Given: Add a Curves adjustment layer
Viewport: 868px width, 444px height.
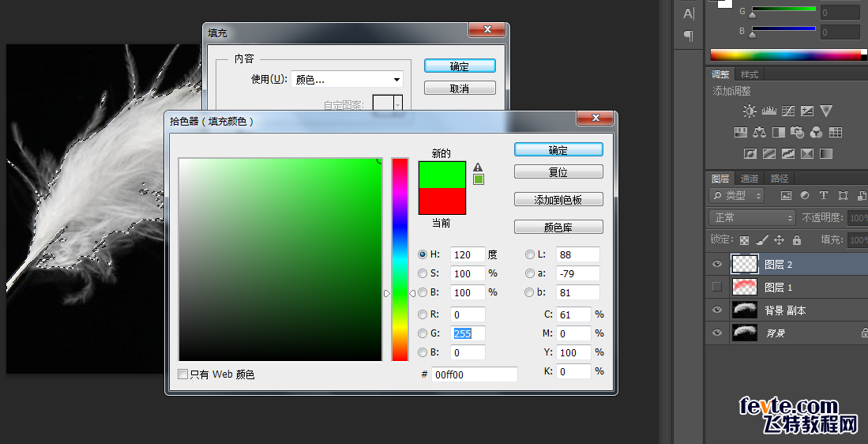Looking at the screenshot, I should pos(788,111).
